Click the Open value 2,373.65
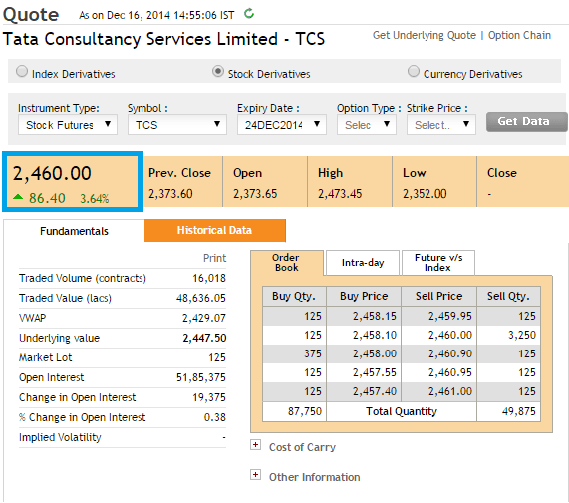Viewport: 569px width, 503px height. pyautogui.click(x=255, y=194)
